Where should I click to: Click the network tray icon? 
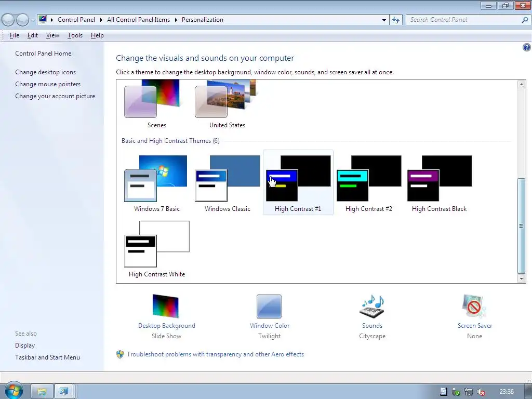click(x=468, y=392)
